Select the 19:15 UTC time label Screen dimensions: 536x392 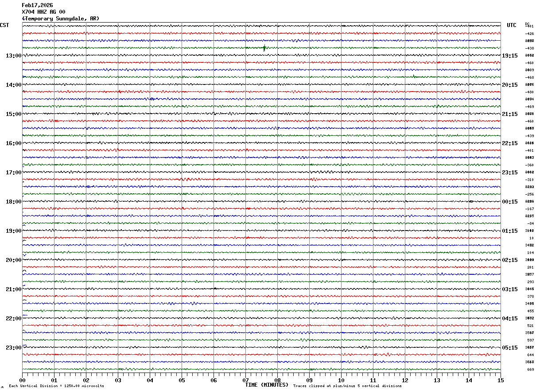510,56
